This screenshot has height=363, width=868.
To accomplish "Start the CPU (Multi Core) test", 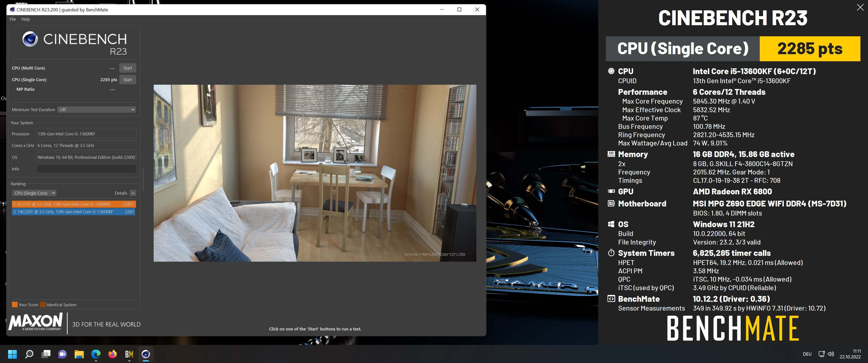I will coord(128,68).
